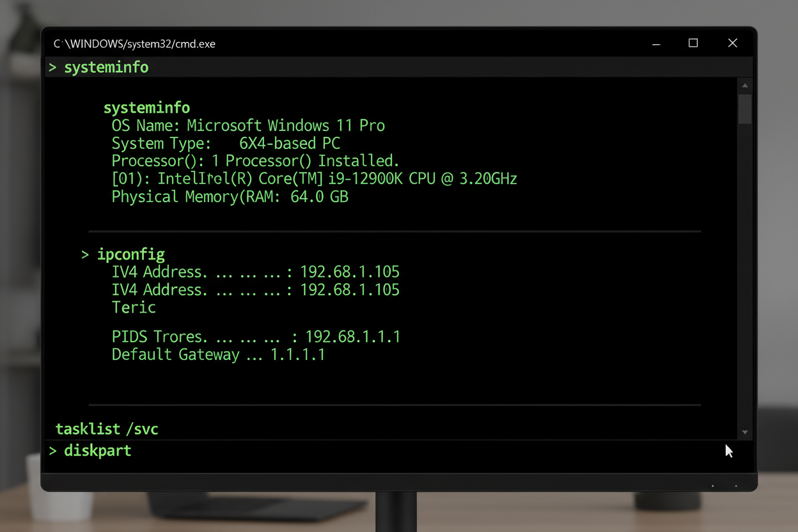This screenshot has width=798, height=532.
Task: Click the top systeminfo command line
Action: tap(106, 67)
